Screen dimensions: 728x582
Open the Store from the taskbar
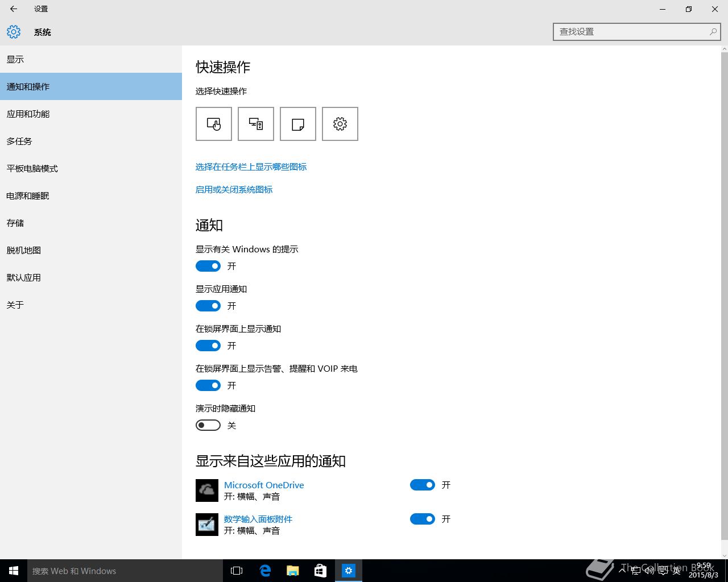click(321, 571)
